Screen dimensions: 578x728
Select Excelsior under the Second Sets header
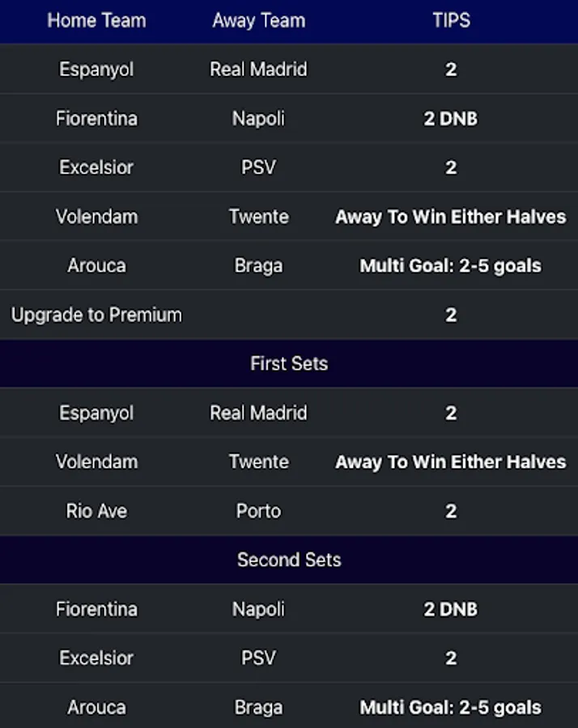coord(96,658)
